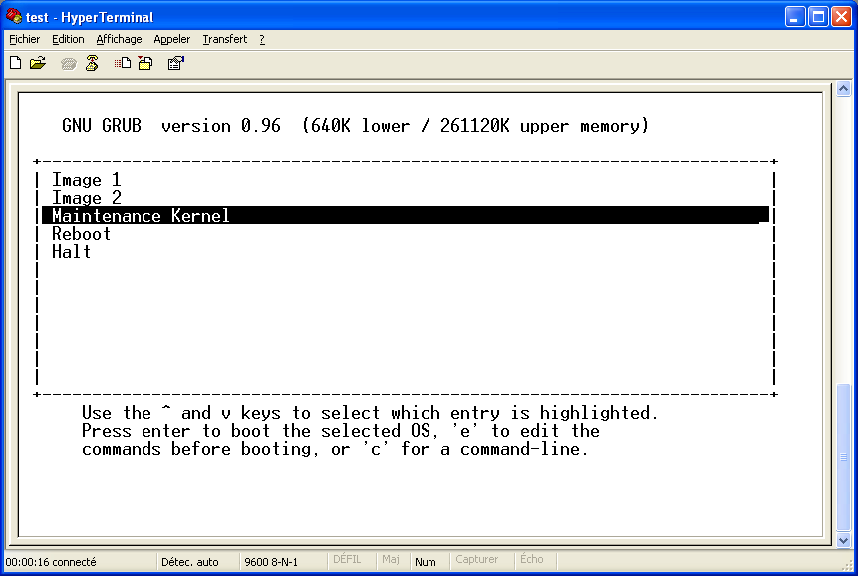Click the Send file toolbar icon
Screen dimensions: 858x576
click(x=123, y=63)
